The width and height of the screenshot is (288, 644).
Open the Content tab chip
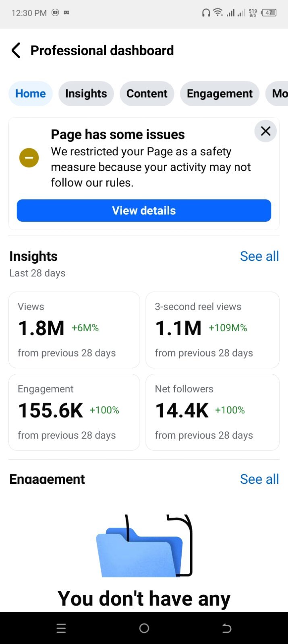click(x=147, y=94)
